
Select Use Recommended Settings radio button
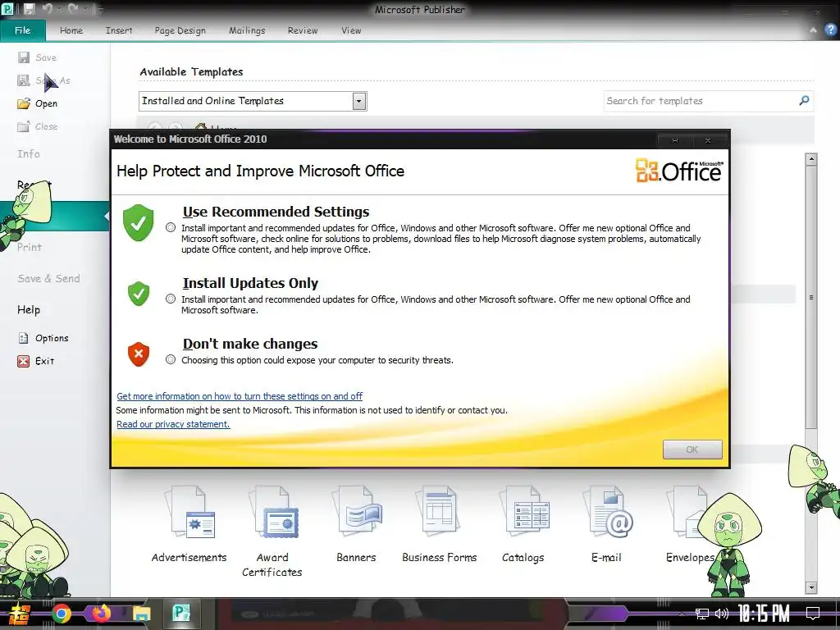tap(171, 228)
